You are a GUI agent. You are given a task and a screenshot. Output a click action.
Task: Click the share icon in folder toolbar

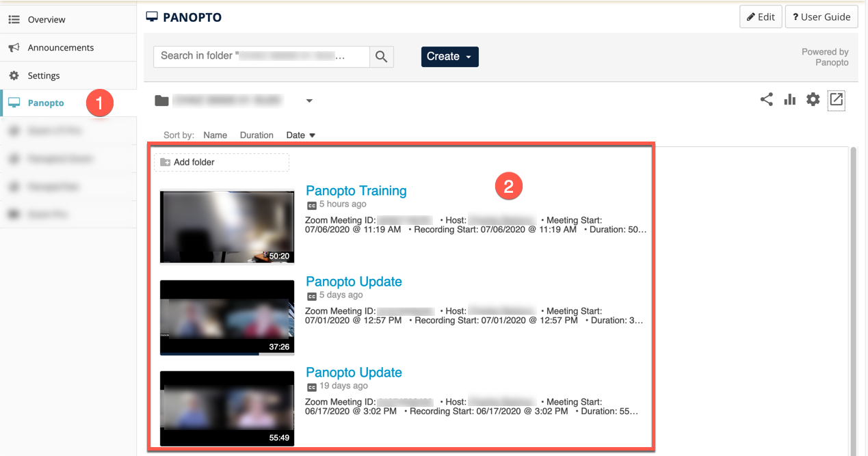767,100
